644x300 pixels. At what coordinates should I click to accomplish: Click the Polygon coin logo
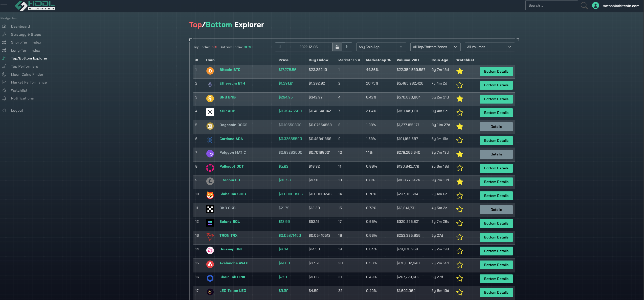(210, 154)
